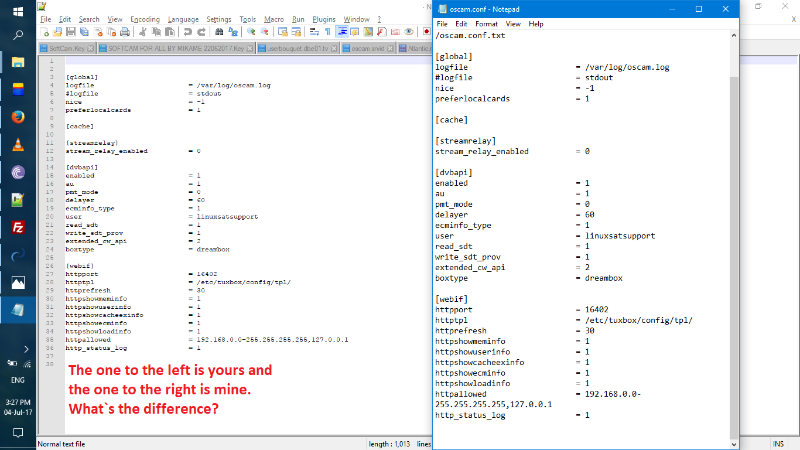Switch to the SoftCam.Key tab
The width and height of the screenshot is (800, 450).
(x=64, y=46)
